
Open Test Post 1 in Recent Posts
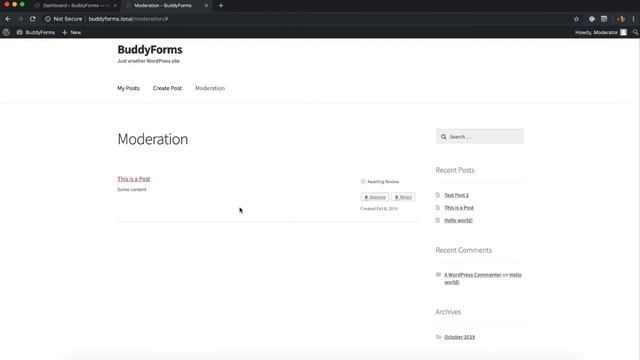pyautogui.click(x=456, y=195)
